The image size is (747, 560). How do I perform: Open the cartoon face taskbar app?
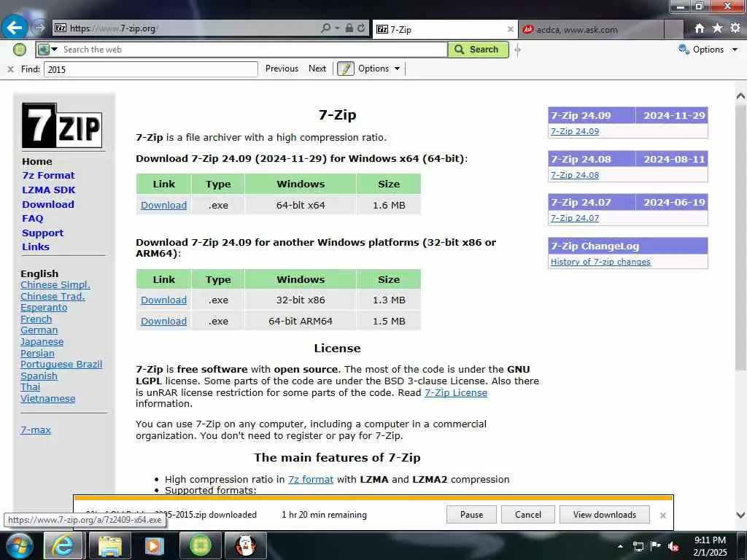(246, 545)
